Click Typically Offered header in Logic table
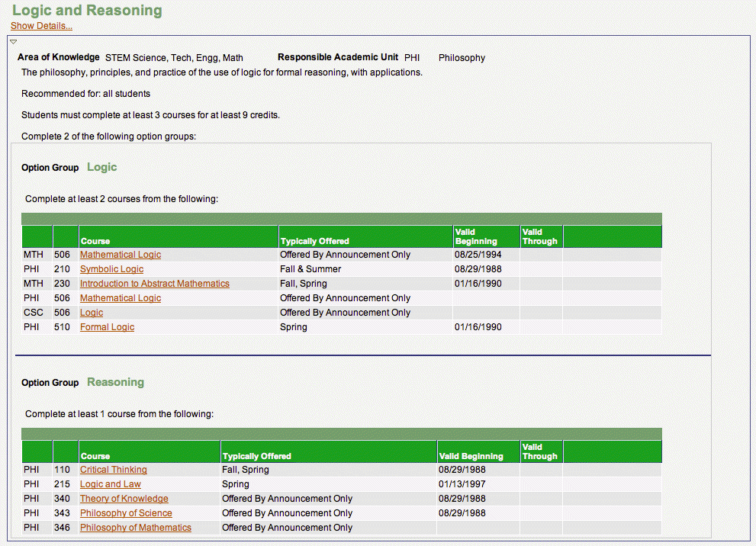 314,241
